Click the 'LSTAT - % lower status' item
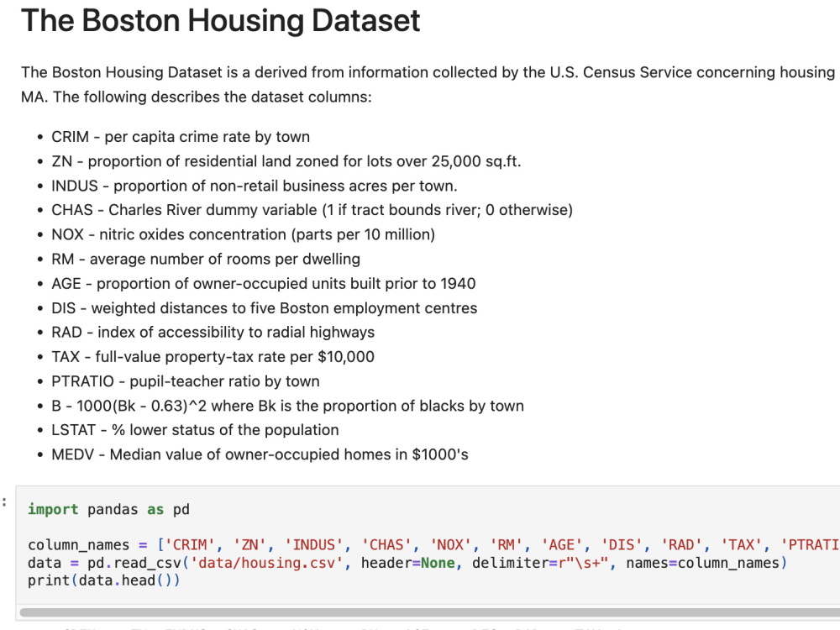840x630 pixels. pos(195,430)
